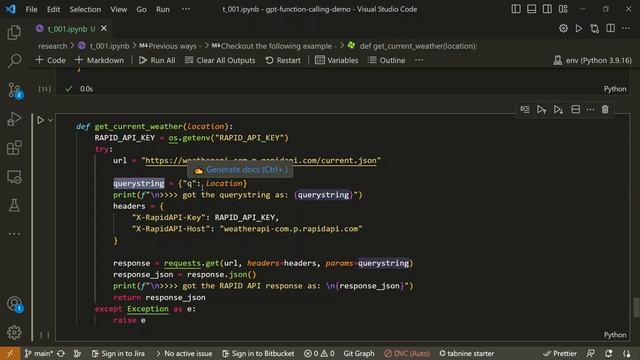Image resolution: width=640 pixels, height=360 pixels.
Task: Change cell language mode Python
Action: 615,335
